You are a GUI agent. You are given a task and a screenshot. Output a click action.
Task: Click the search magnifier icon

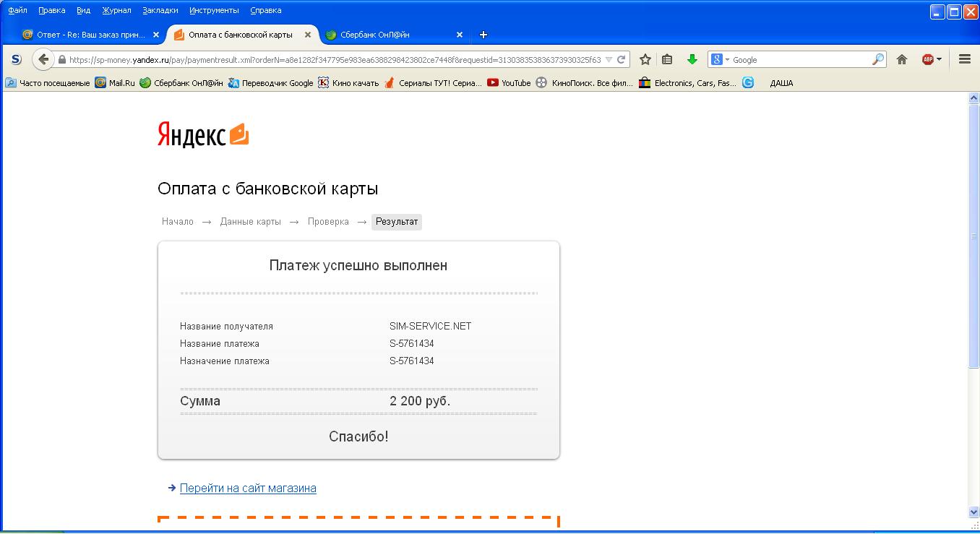[x=878, y=60]
